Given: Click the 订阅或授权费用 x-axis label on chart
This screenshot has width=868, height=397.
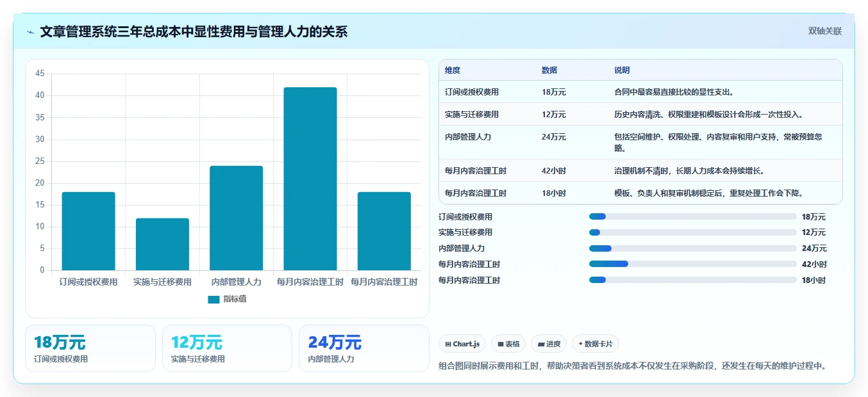Looking at the screenshot, I should 88,282.
